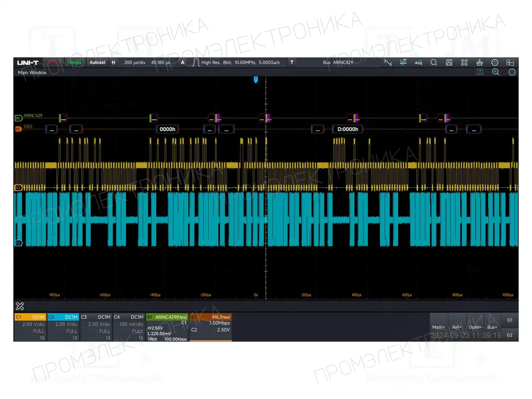Select the G1 tab

[510, 320]
